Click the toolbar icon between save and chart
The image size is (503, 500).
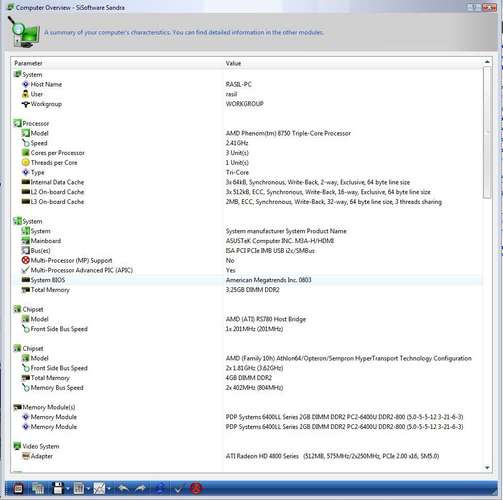coord(79,488)
